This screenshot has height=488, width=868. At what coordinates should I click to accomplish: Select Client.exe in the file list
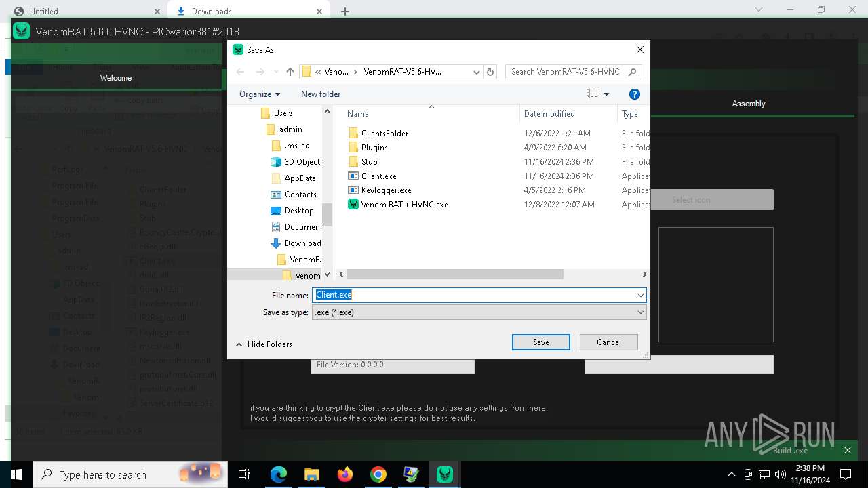pyautogui.click(x=378, y=176)
